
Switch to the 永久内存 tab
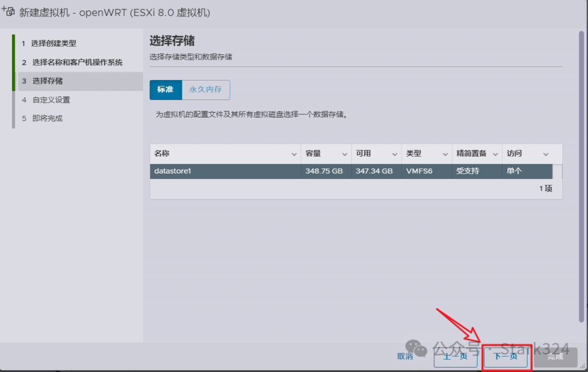point(206,90)
